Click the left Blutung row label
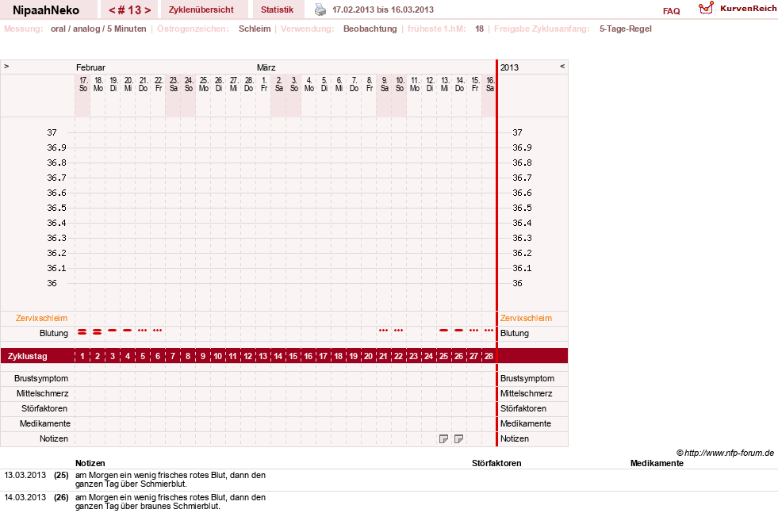The image size is (778, 532). click(54, 333)
